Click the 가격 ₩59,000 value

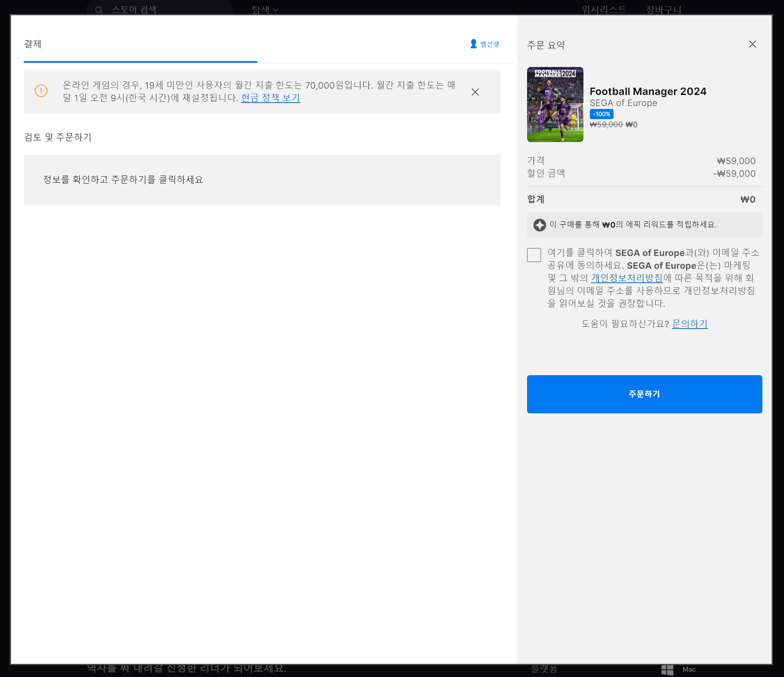[x=736, y=161]
